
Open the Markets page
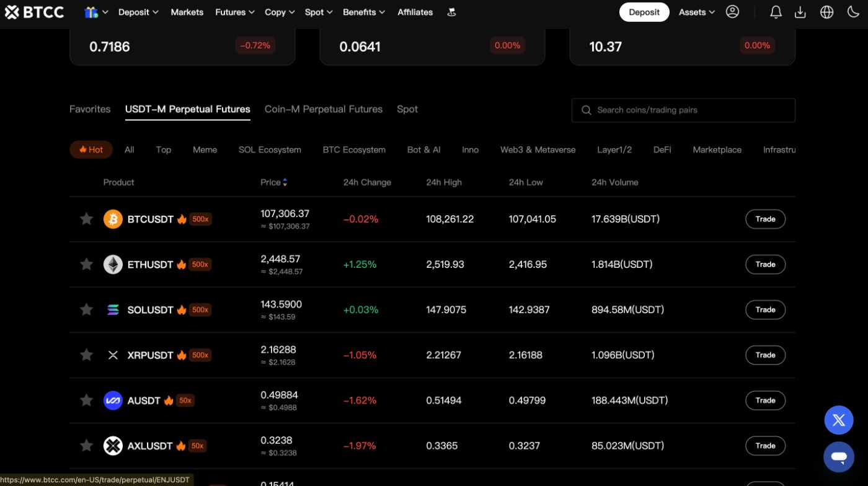pos(187,12)
